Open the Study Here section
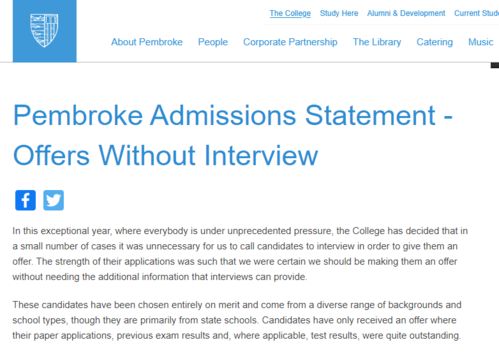 339,13
